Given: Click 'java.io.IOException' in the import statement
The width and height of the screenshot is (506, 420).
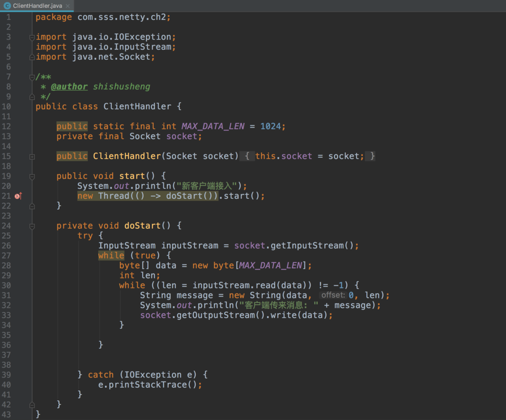Looking at the screenshot, I should coord(121,37).
